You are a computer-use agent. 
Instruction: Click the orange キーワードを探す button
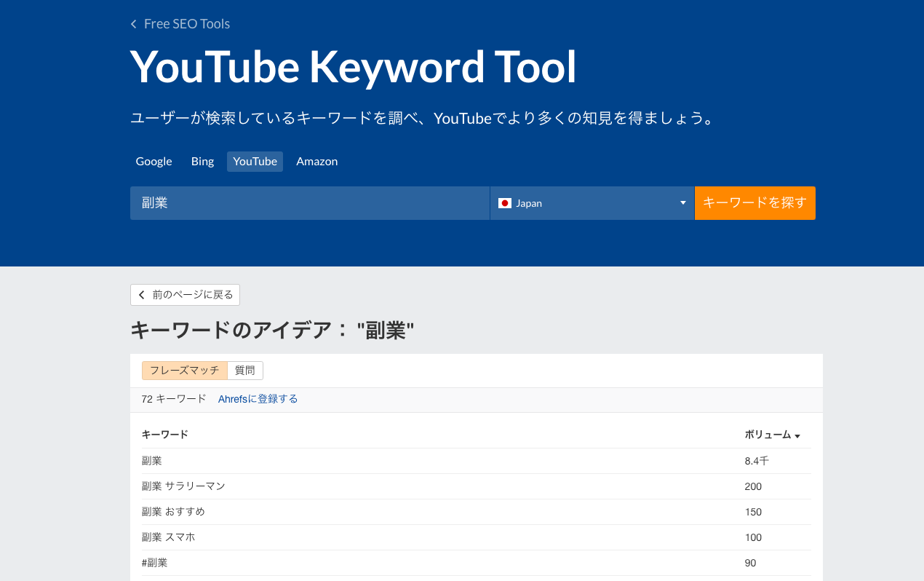coord(755,203)
